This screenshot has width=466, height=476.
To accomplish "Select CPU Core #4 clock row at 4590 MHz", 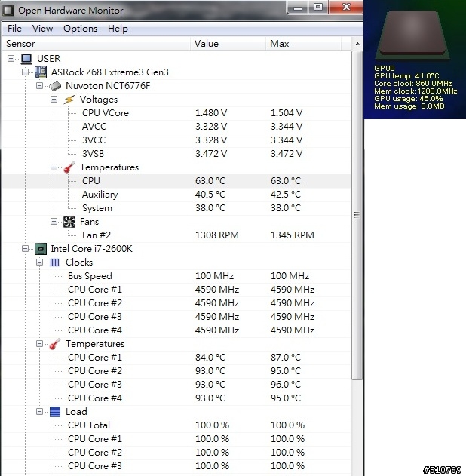I will [177, 330].
